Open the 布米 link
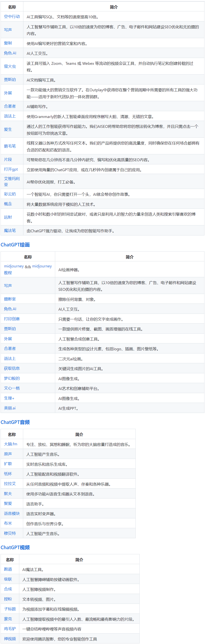Viewport: 205px width, 644px height. point(8,523)
